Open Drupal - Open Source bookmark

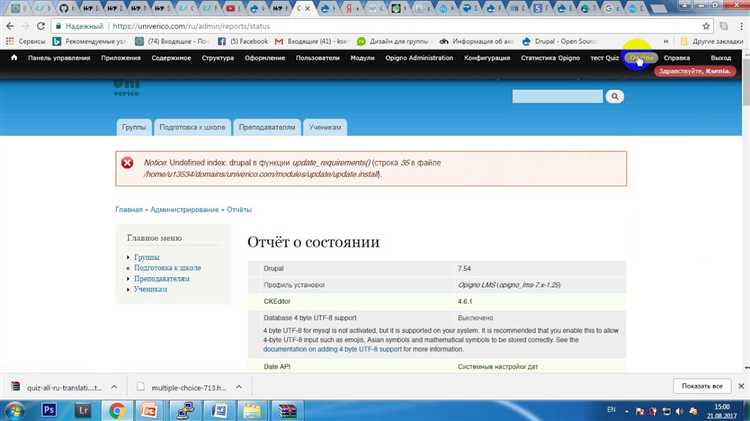[x=559, y=42]
